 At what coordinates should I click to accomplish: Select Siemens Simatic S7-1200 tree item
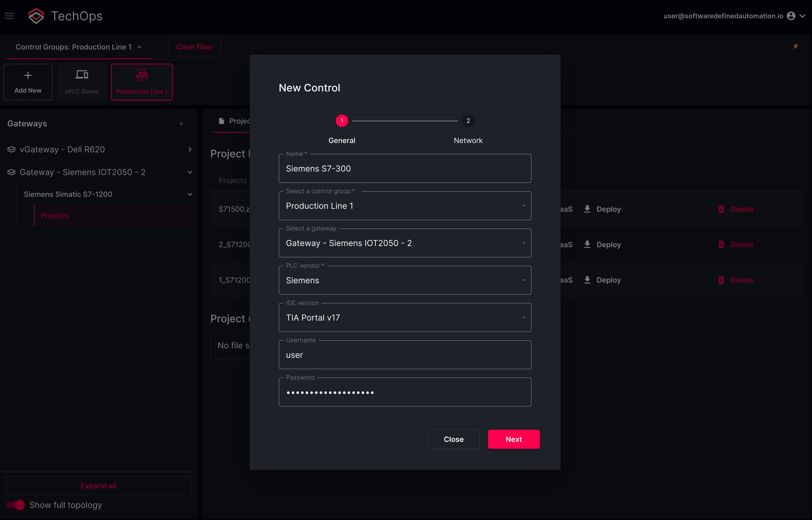click(68, 194)
